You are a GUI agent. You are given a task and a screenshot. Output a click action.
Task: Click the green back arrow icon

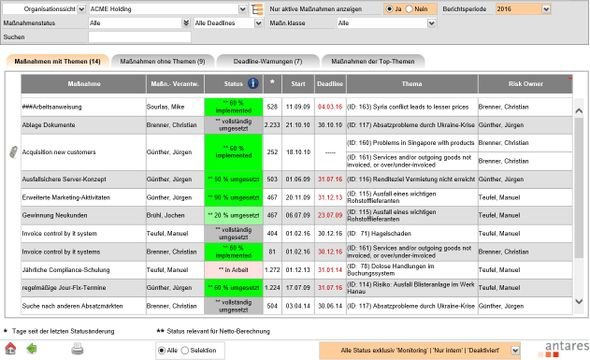pyautogui.click(x=32, y=349)
